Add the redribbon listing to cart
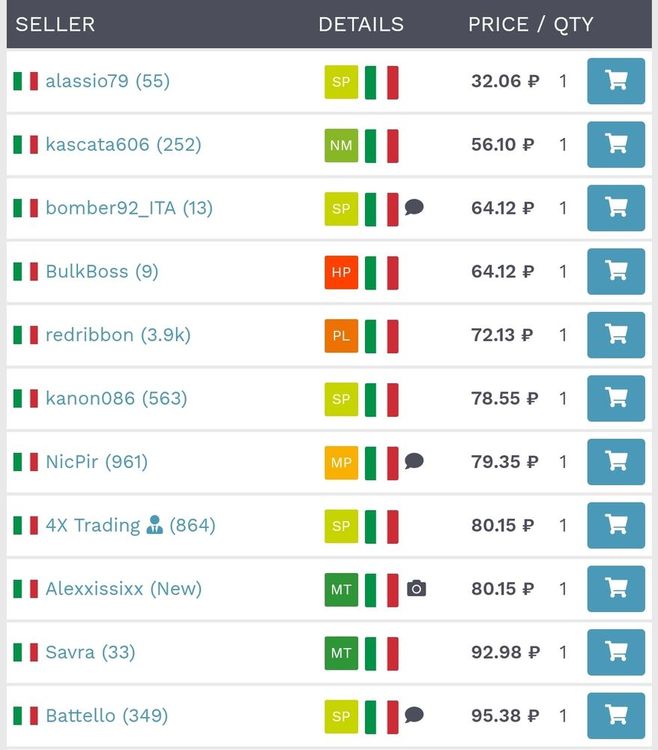 (615, 335)
